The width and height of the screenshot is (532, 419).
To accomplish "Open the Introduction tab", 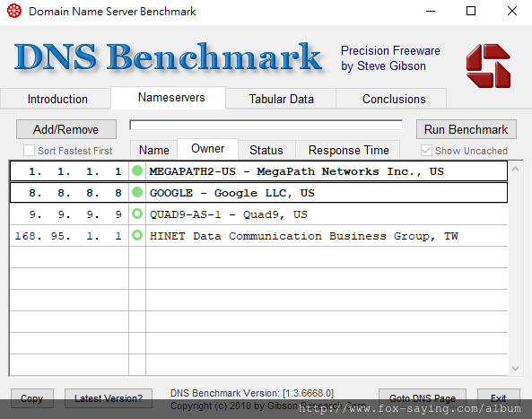I will (x=56, y=99).
